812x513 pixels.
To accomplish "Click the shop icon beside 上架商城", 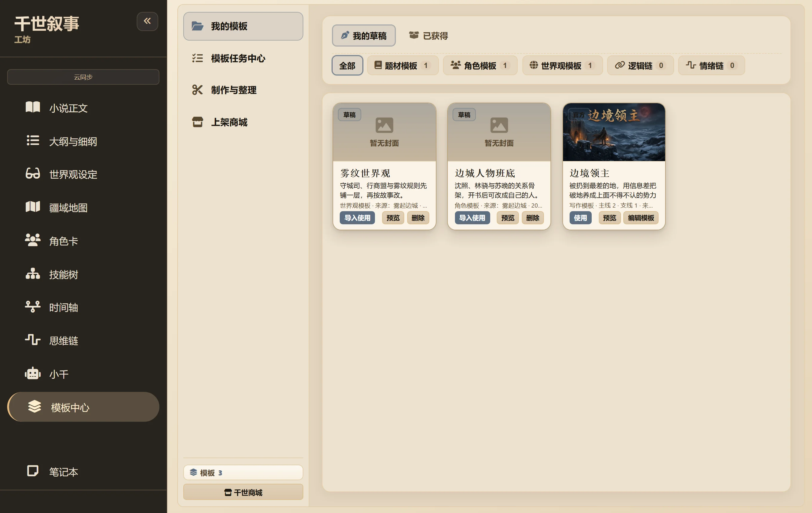I will 197,122.
